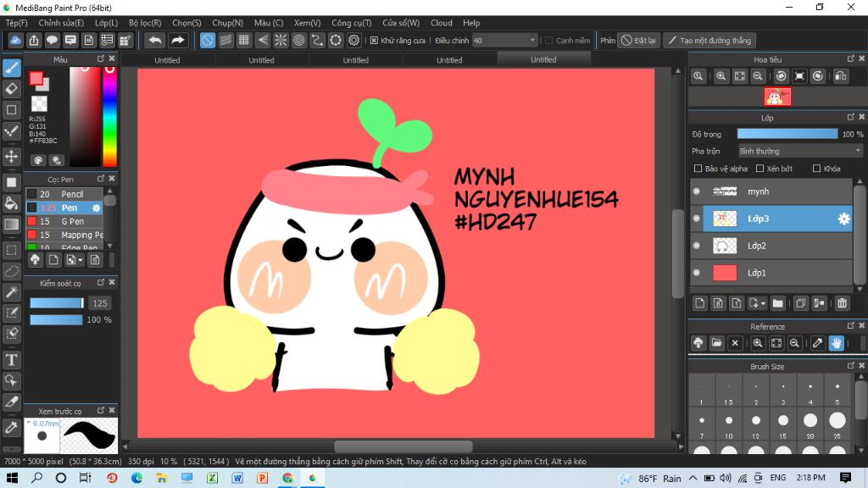Click Đặt lại reset button

tap(639, 41)
